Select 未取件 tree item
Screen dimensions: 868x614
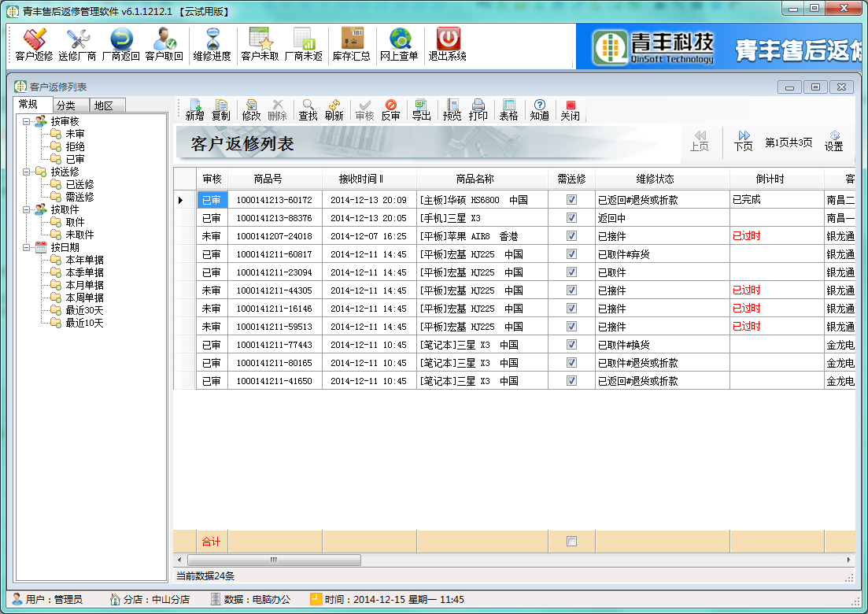pos(79,235)
